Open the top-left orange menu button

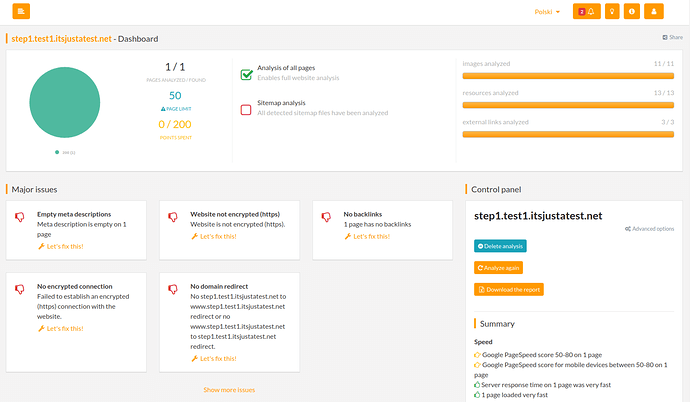(20, 12)
